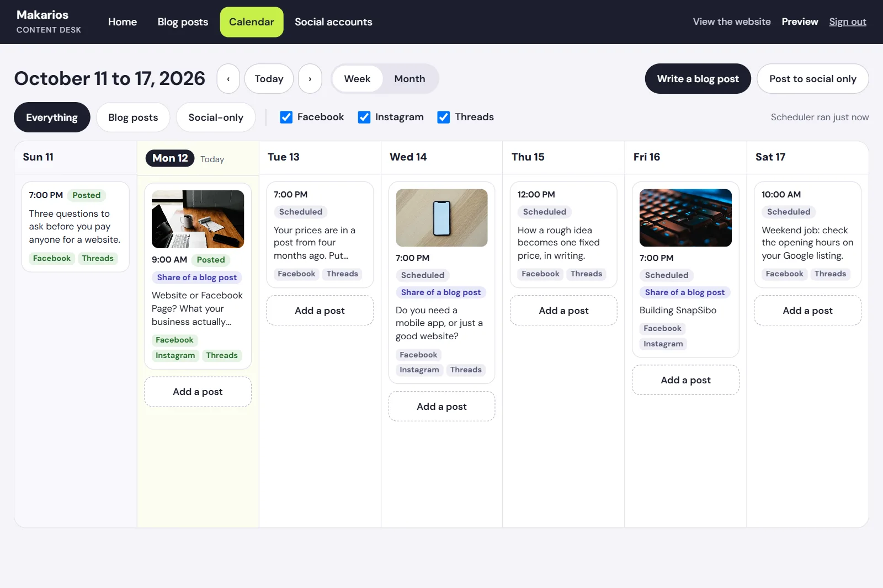Go to previous week arrow
The width and height of the screenshot is (883, 588).
pyautogui.click(x=228, y=79)
